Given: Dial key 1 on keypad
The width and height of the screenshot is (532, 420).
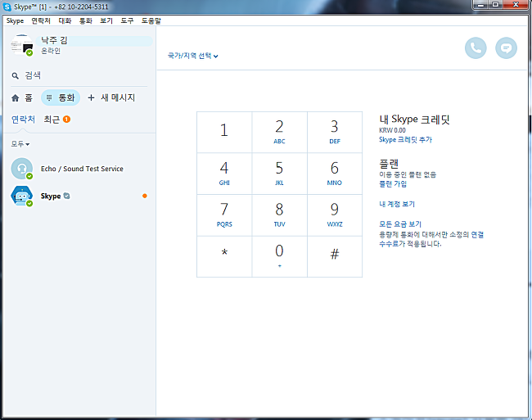Looking at the screenshot, I should coord(224,133).
